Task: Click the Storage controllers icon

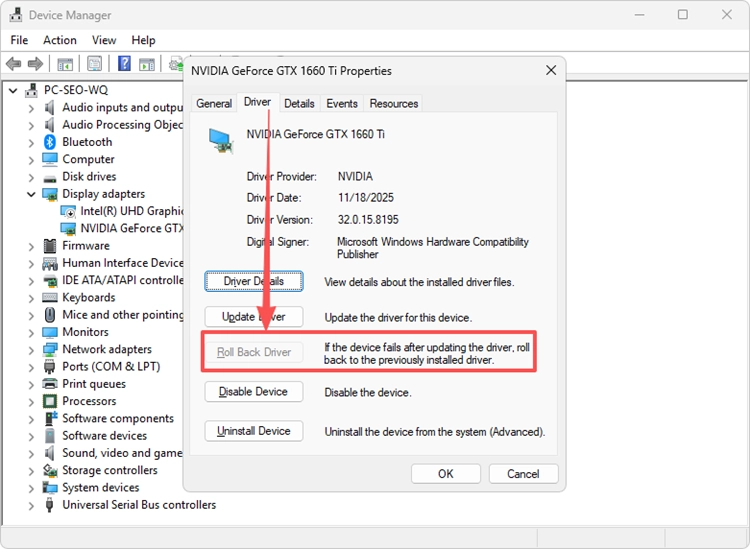Action: (50, 470)
